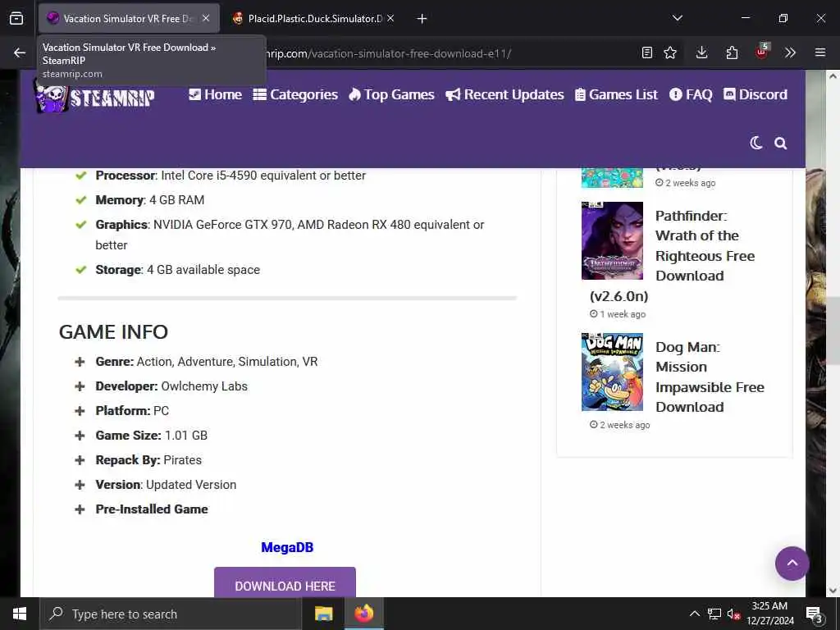Click the 'Game Size: 1.01 GB' text
Screen dimensions: 840x630
(x=152, y=436)
